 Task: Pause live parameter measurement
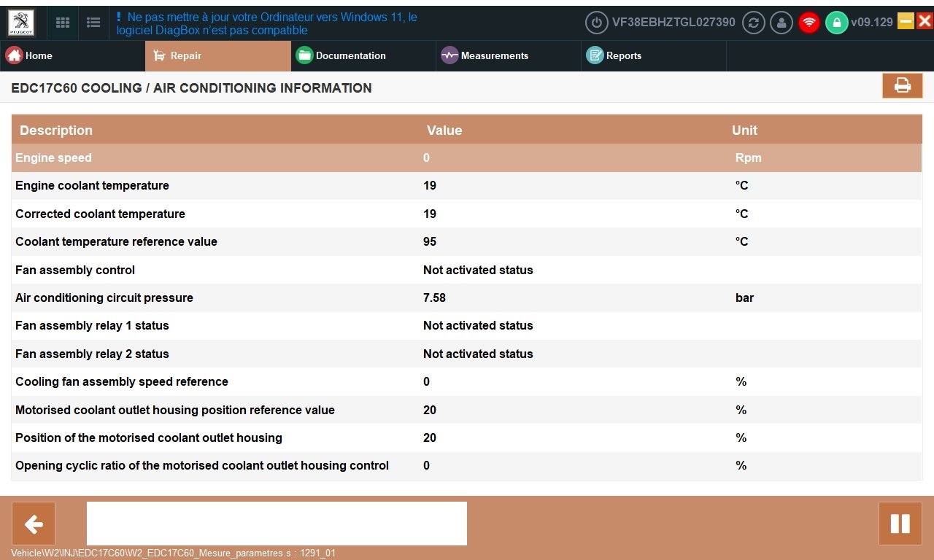[900, 524]
